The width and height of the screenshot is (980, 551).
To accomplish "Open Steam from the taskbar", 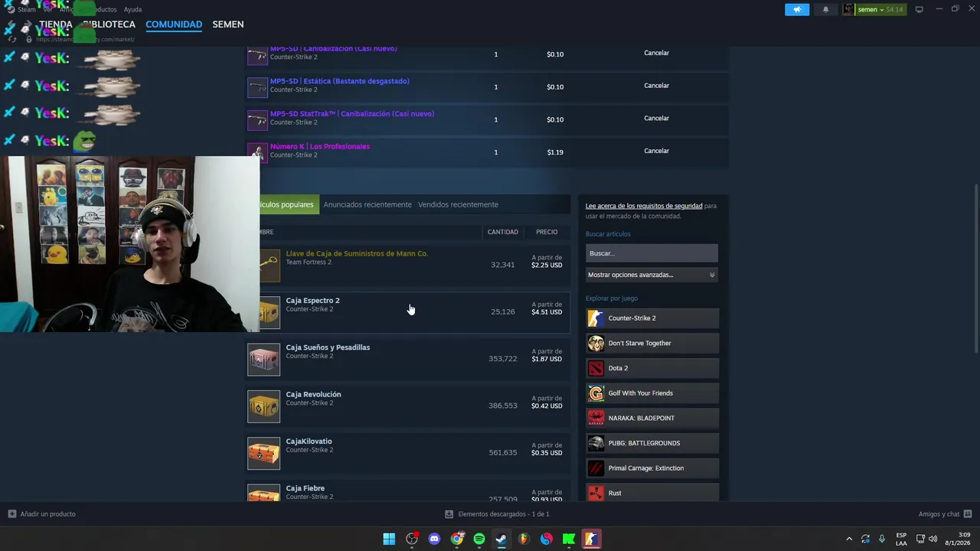I will coord(501,539).
